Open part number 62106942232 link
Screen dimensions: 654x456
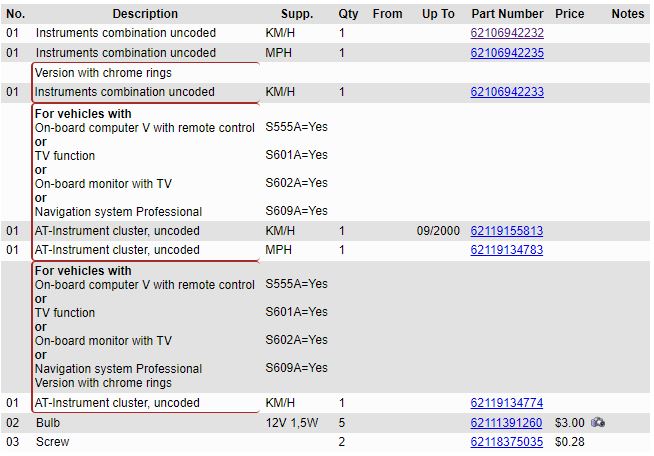[507, 33]
